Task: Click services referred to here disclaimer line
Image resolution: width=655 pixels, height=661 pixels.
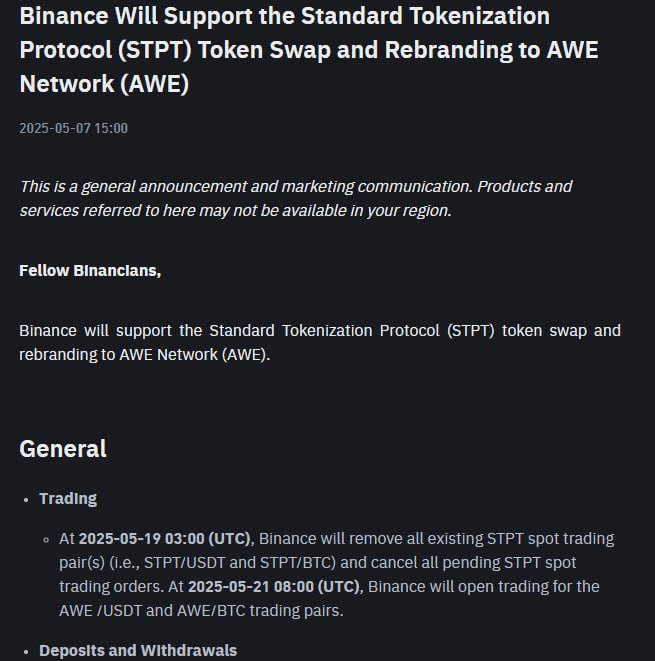Action: [236, 210]
